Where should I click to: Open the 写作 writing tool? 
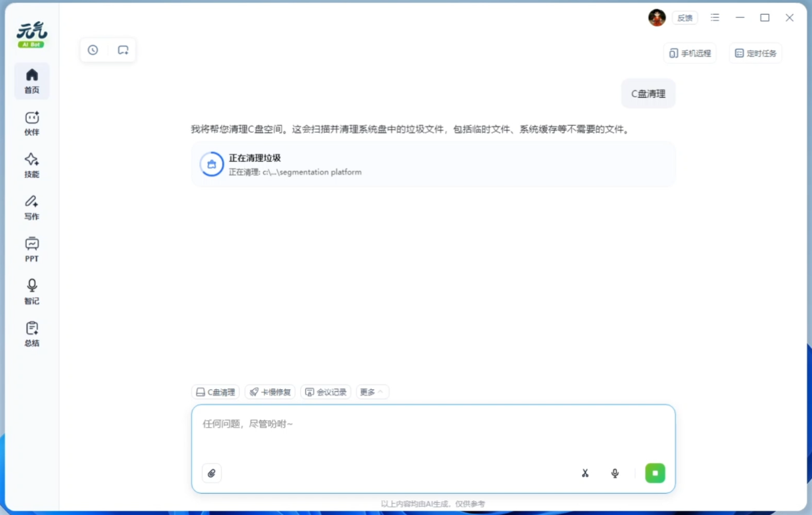pos(32,208)
